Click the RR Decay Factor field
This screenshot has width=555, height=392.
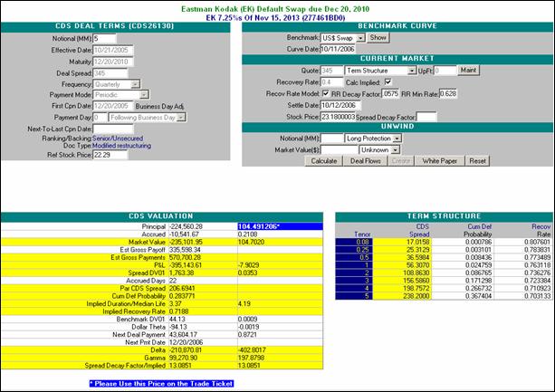click(390, 94)
